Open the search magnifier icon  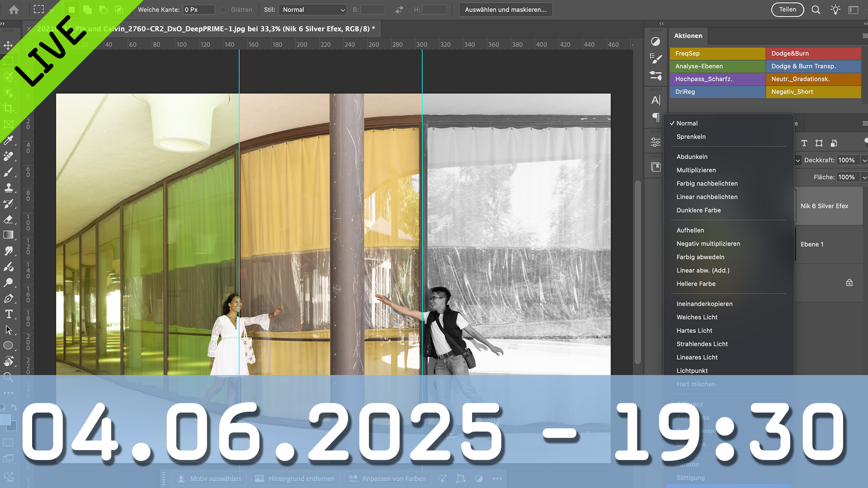pos(816,9)
